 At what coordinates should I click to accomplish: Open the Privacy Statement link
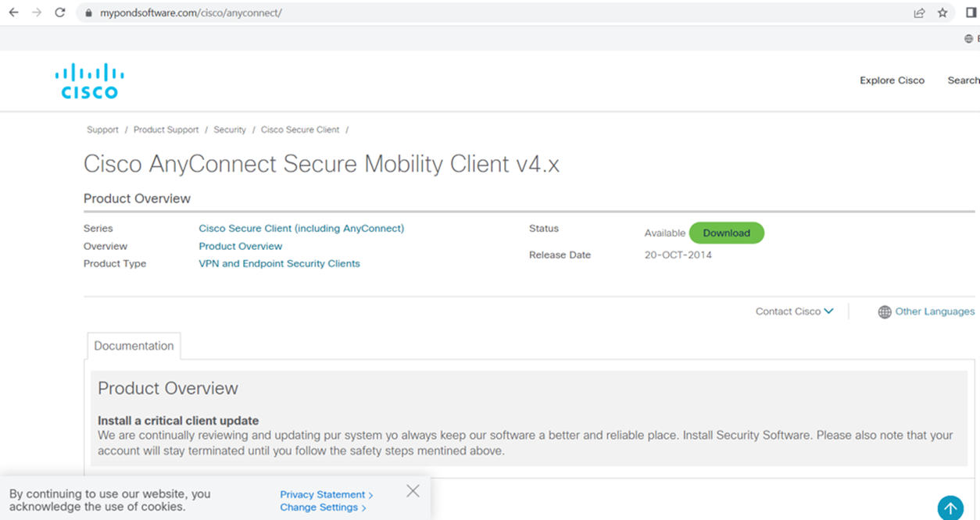coord(326,494)
